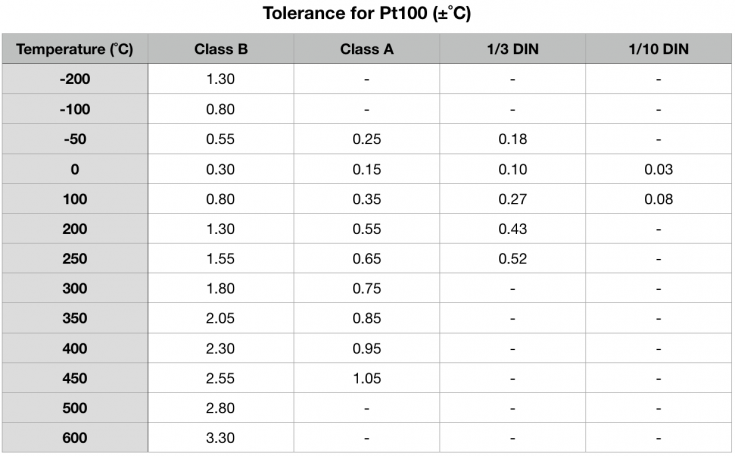
Task: Click the 1/3 DIN column header
Action: [x=512, y=49]
